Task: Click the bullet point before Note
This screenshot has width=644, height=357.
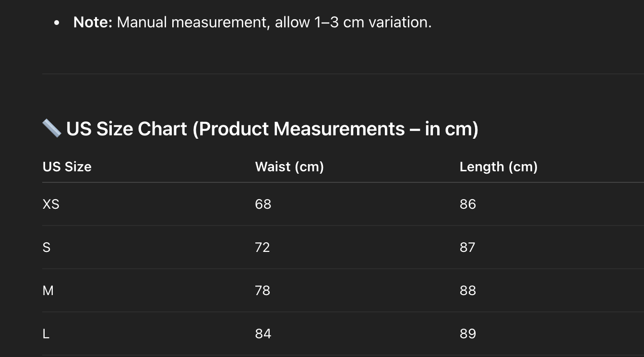Action: coord(57,23)
